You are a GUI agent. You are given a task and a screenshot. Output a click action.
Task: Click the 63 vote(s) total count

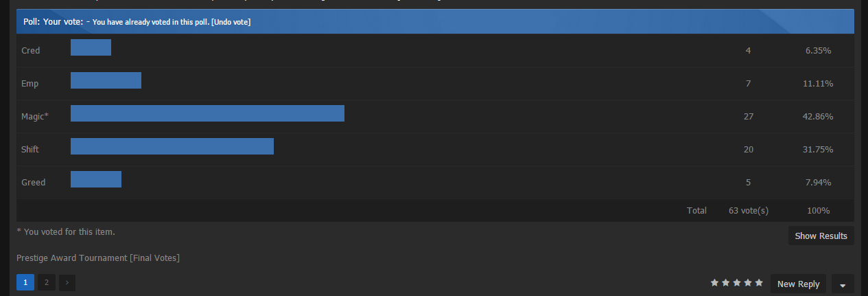tap(748, 211)
